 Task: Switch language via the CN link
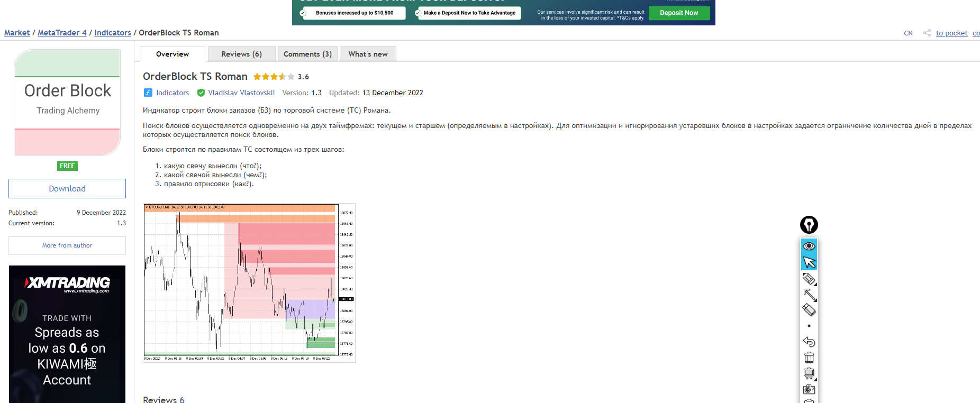(908, 33)
